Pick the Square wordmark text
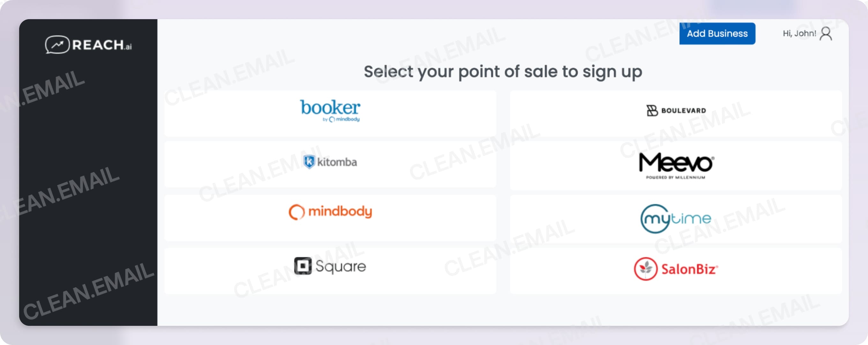Viewport: 868px width, 345px height. (x=340, y=266)
